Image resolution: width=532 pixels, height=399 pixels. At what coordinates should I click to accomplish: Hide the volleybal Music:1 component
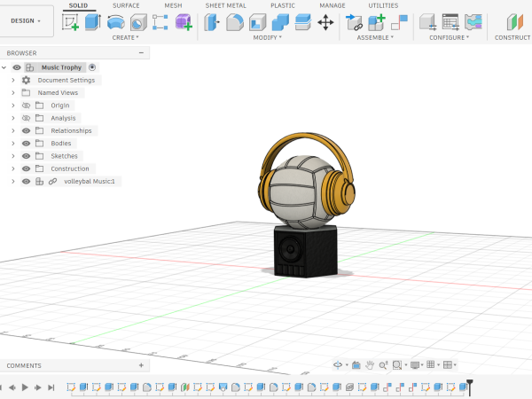(x=26, y=182)
